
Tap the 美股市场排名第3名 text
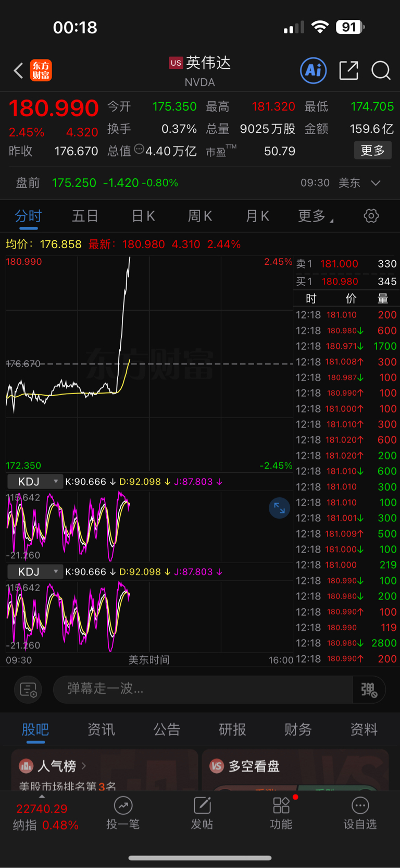tap(68, 786)
